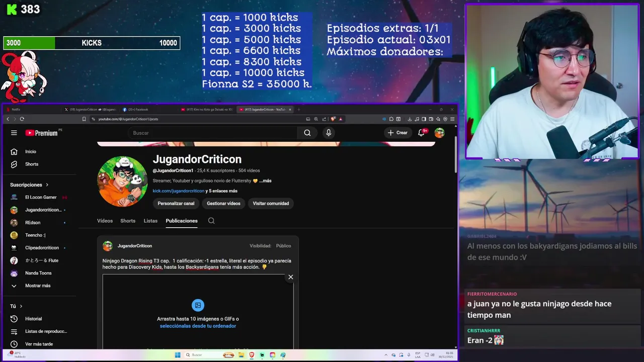The width and height of the screenshot is (644, 362).
Task: Remove image upload area with X
Action: coord(290,277)
